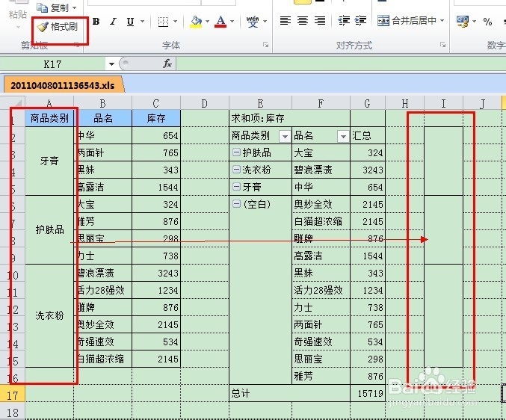This screenshot has height=420, width=506.
Task: Click the Select All corner button
Action: click(13, 103)
